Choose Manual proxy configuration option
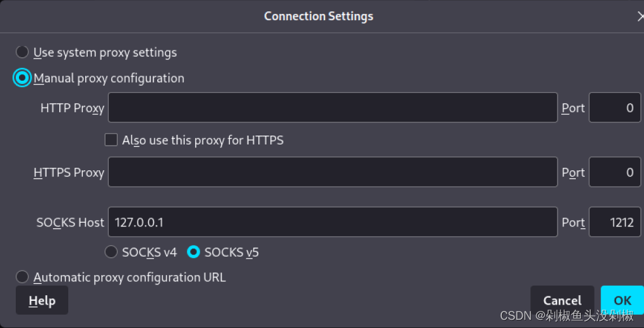The width and height of the screenshot is (644, 328). [x=22, y=78]
